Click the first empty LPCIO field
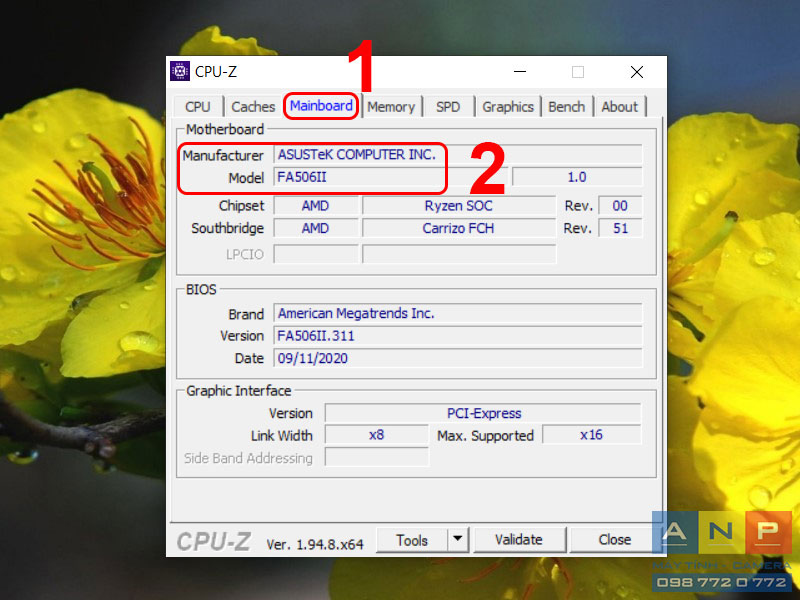This screenshot has width=800, height=600. pyautogui.click(x=316, y=254)
